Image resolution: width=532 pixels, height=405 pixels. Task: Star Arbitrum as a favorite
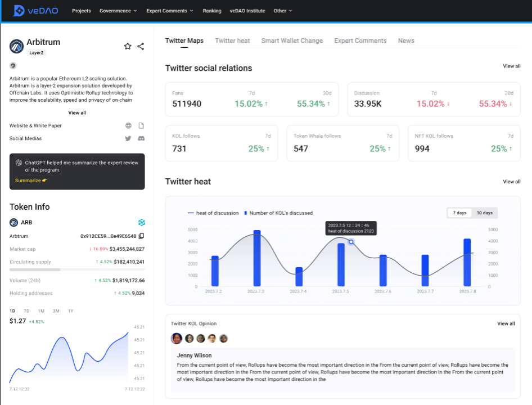click(x=128, y=46)
